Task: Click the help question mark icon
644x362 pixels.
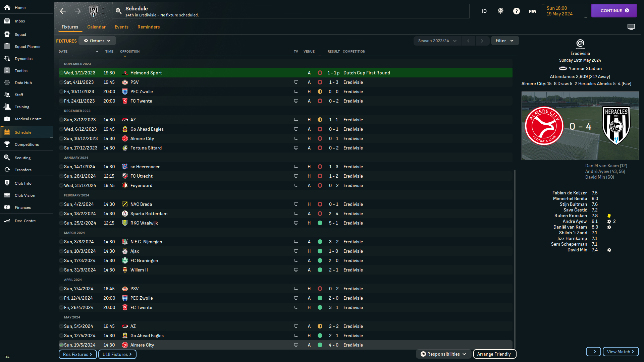Action: [x=516, y=11]
